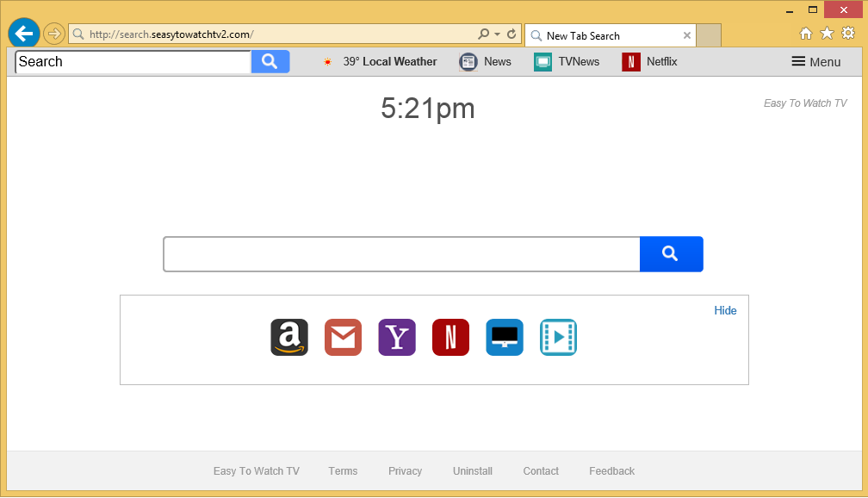Open the browser Tools gear icon

pos(848,34)
